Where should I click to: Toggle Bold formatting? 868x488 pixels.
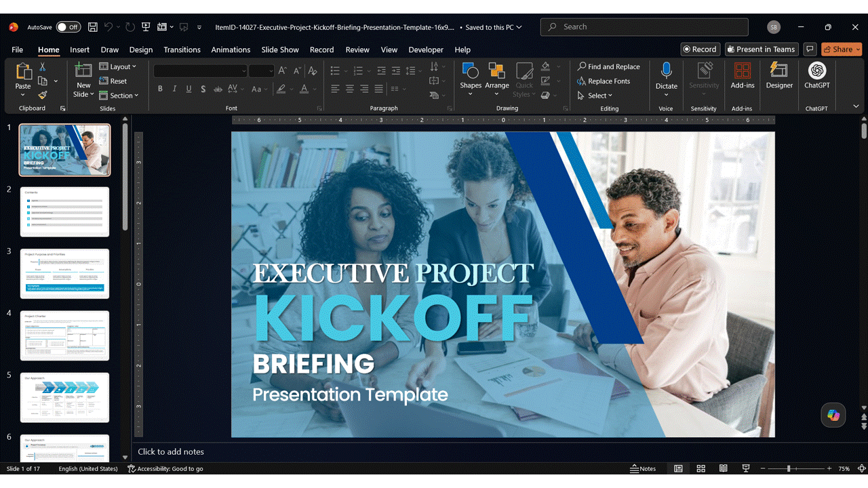point(160,89)
